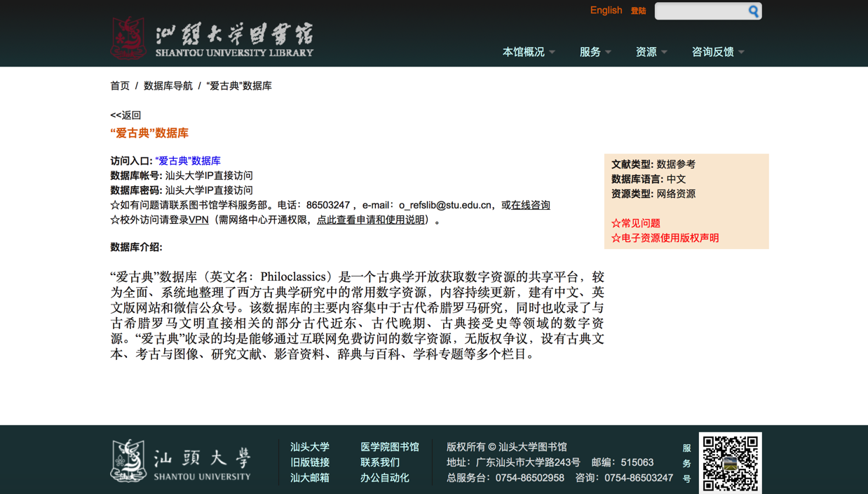Open the 在线咨询 link
This screenshot has width=868, height=494.
[531, 205]
